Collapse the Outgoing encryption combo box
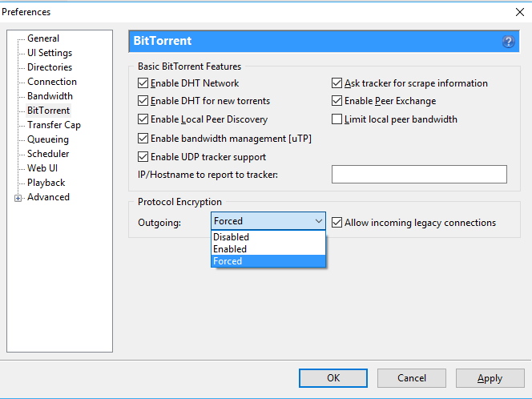 (268, 221)
